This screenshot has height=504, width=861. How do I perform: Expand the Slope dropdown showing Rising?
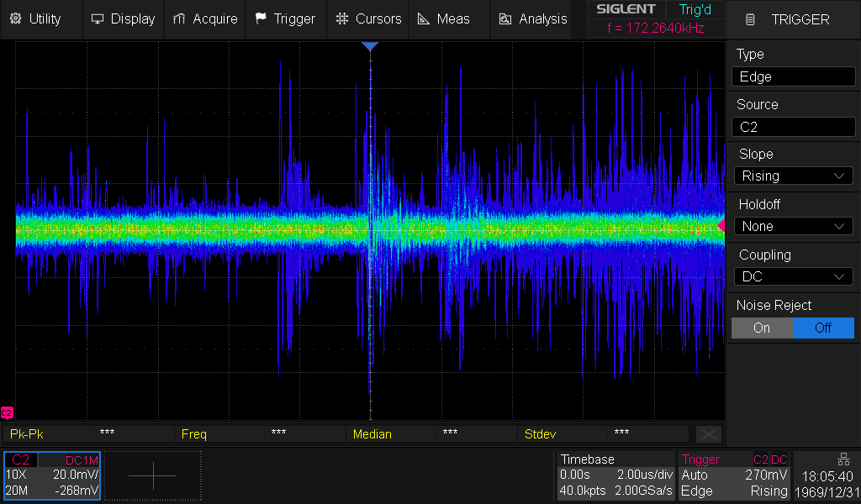click(x=793, y=176)
